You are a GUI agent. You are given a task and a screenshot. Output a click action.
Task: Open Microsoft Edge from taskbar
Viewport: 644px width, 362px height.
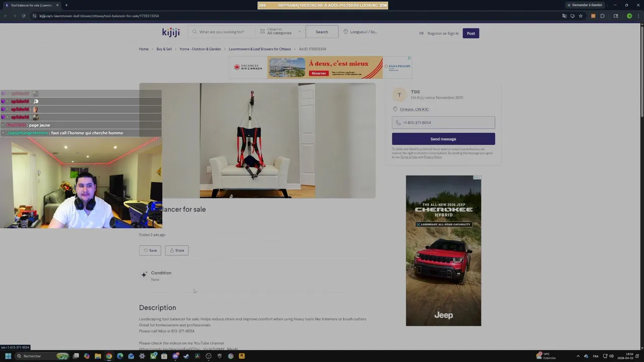120,356
